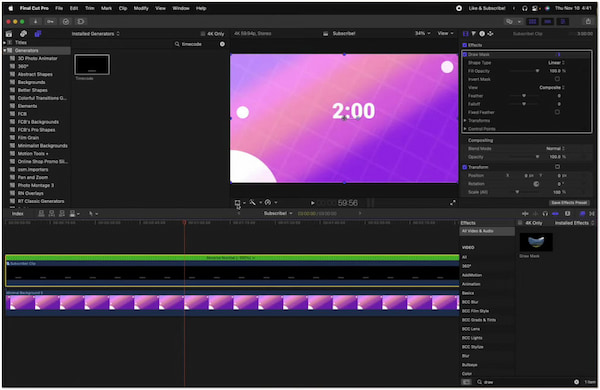Expand viewer to full screen
The image size is (600, 390).
point(453,203)
